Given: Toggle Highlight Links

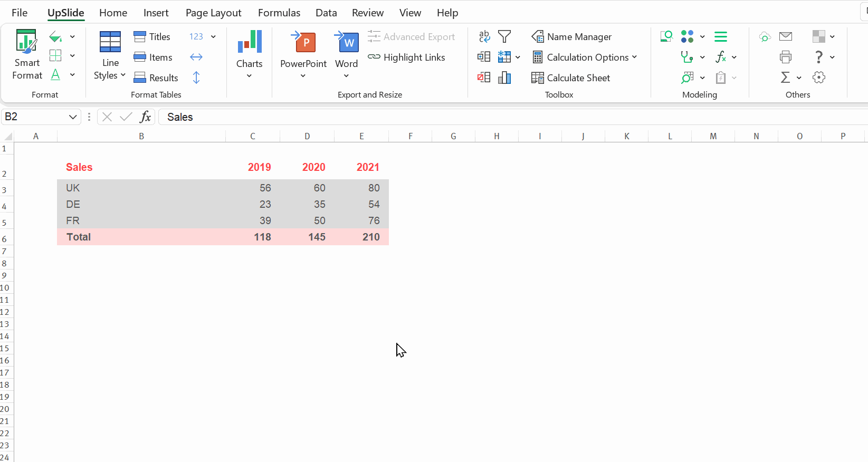Looking at the screenshot, I should [406, 57].
